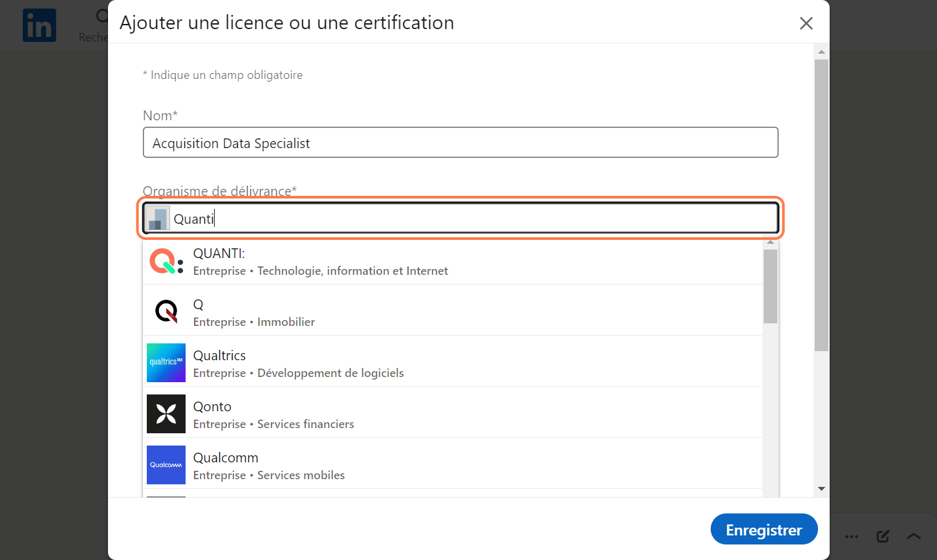Click the 'Nom*' label

click(x=160, y=115)
